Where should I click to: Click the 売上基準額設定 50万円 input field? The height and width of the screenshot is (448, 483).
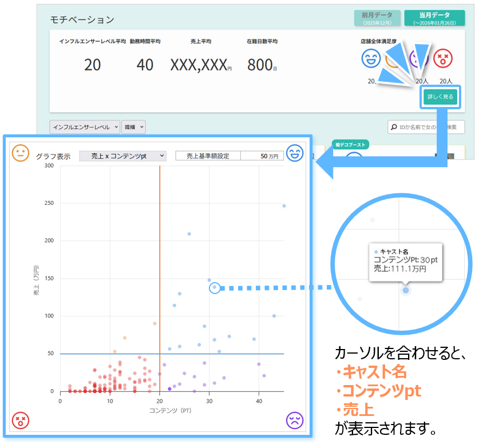click(262, 156)
